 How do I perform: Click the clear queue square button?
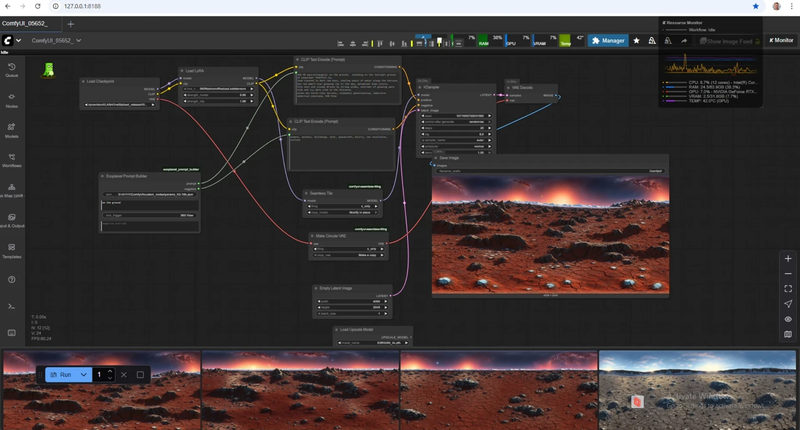coord(140,374)
